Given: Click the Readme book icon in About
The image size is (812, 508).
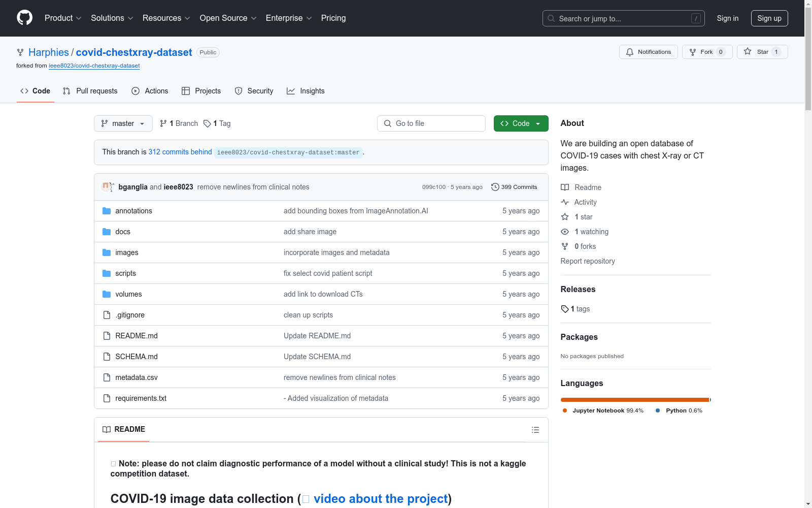Looking at the screenshot, I should (x=565, y=187).
